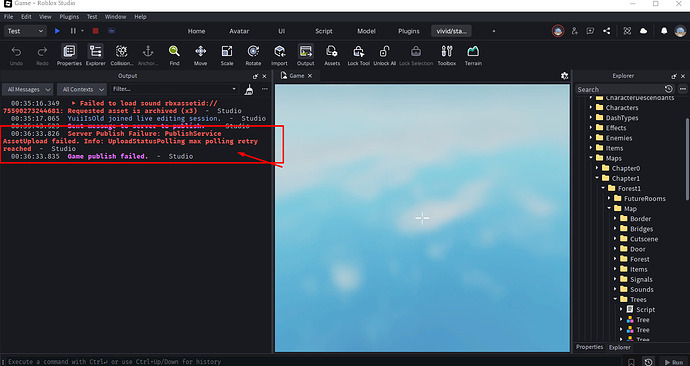Open viewport settings gear icon
690x366 pixels.
coord(565,76)
